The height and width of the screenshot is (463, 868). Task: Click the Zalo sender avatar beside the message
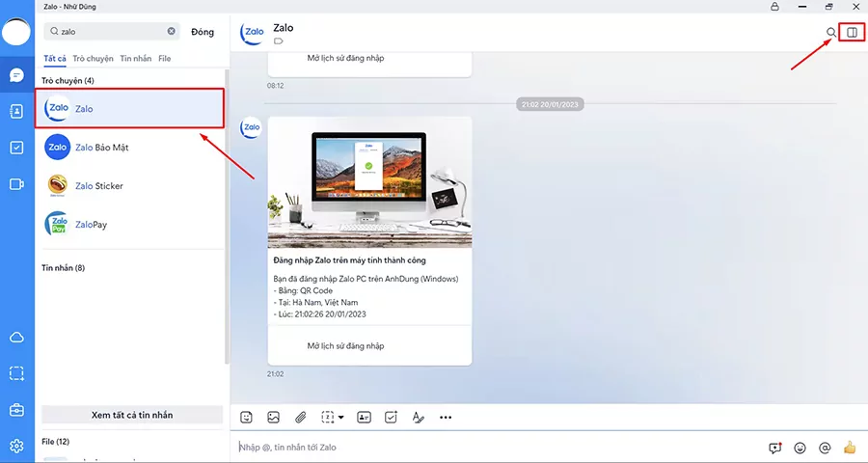[251, 127]
